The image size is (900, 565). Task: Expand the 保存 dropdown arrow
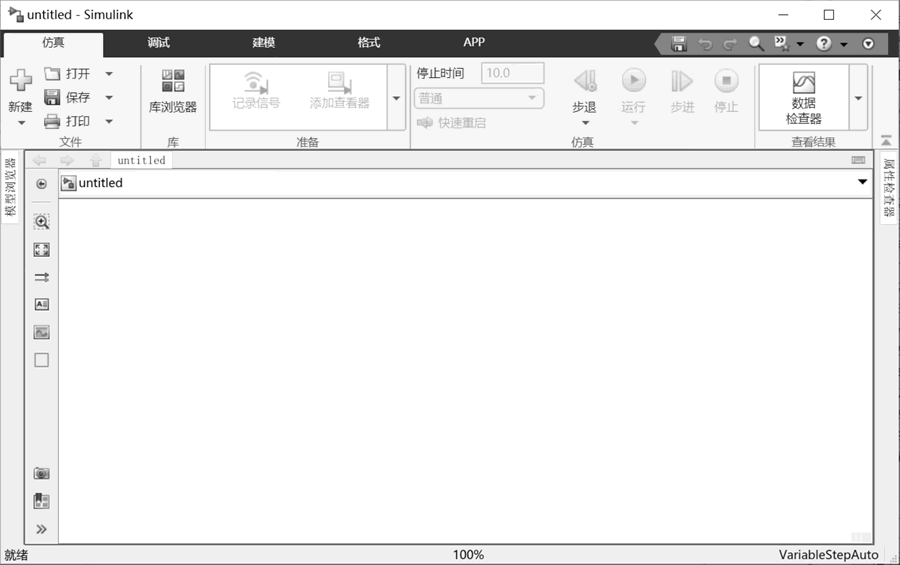109,98
